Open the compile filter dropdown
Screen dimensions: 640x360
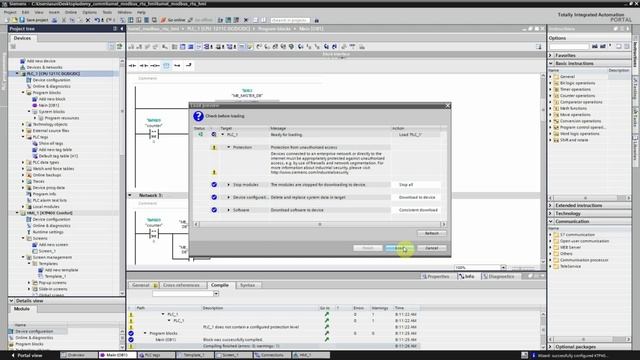pyautogui.click(x=216, y=293)
